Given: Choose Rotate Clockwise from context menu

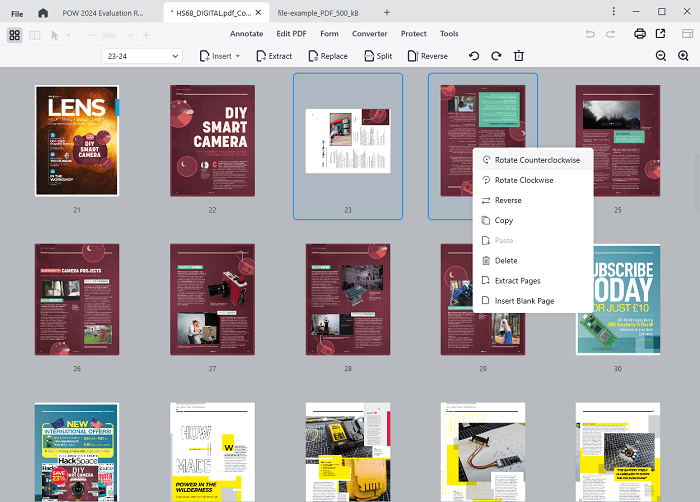Looking at the screenshot, I should [522, 180].
